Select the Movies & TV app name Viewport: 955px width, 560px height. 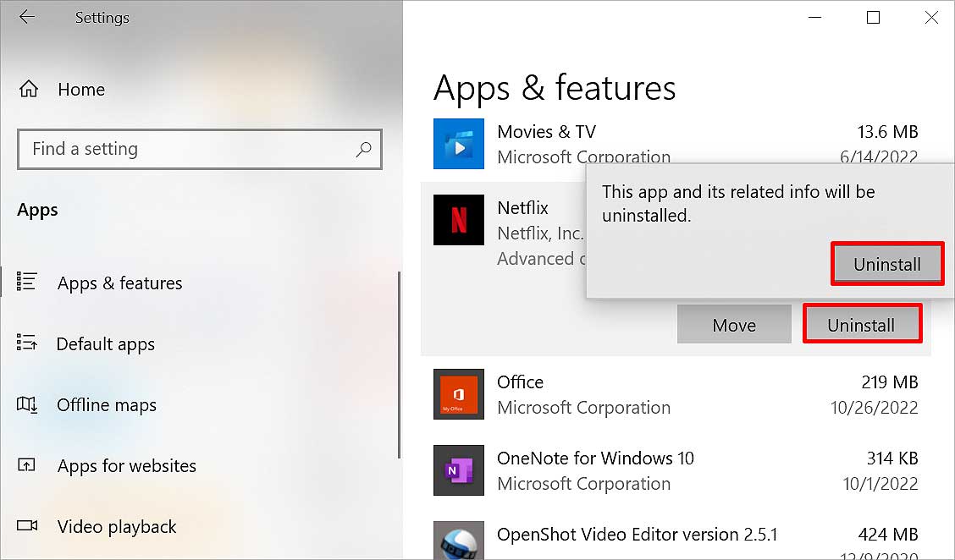point(546,131)
